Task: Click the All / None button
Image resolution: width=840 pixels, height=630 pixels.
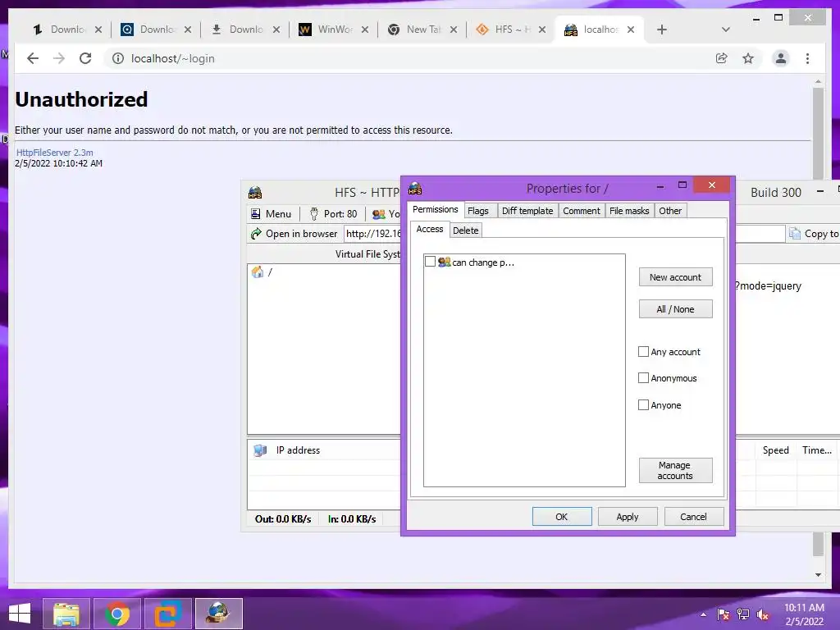Action: [x=675, y=309]
